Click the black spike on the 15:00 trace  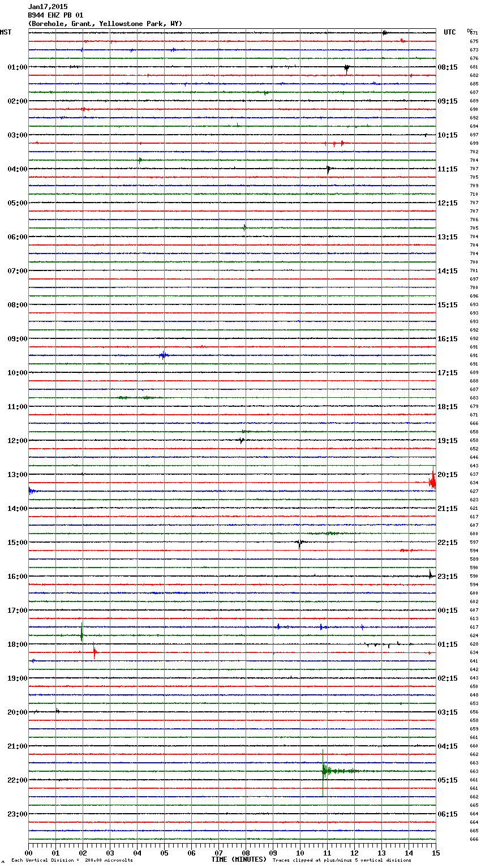[x=300, y=543]
